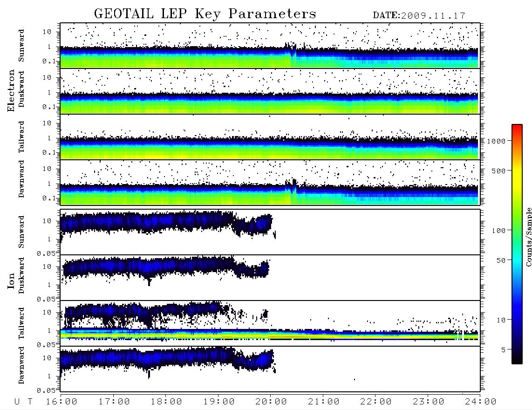Select the Ion "Dawnward" axis label
Image resolution: width=532 pixels, height=410 pixels.
click(21, 365)
